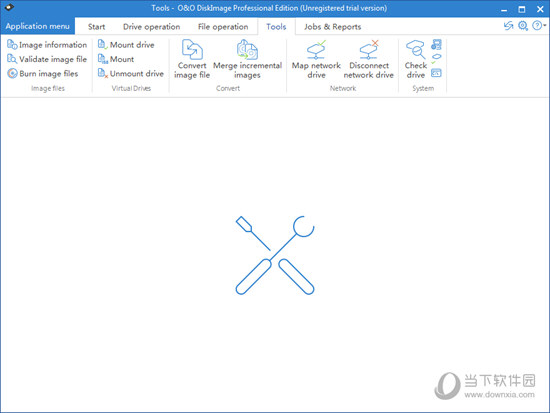
Task: Click Map network drive
Action: 316,59
